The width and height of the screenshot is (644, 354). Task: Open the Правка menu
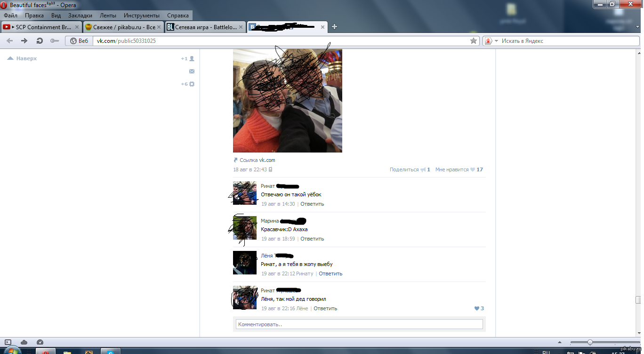pyautogui.click(x=34, y=16)
